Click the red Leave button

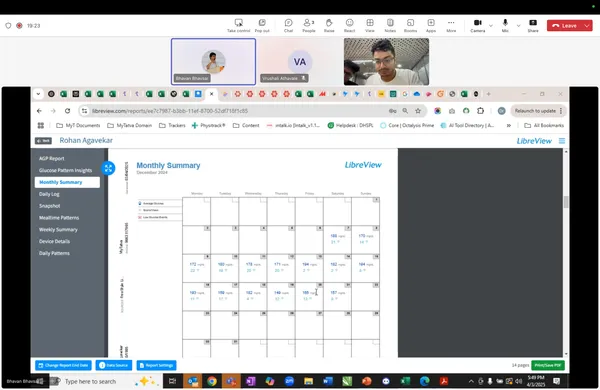(565, 26)
